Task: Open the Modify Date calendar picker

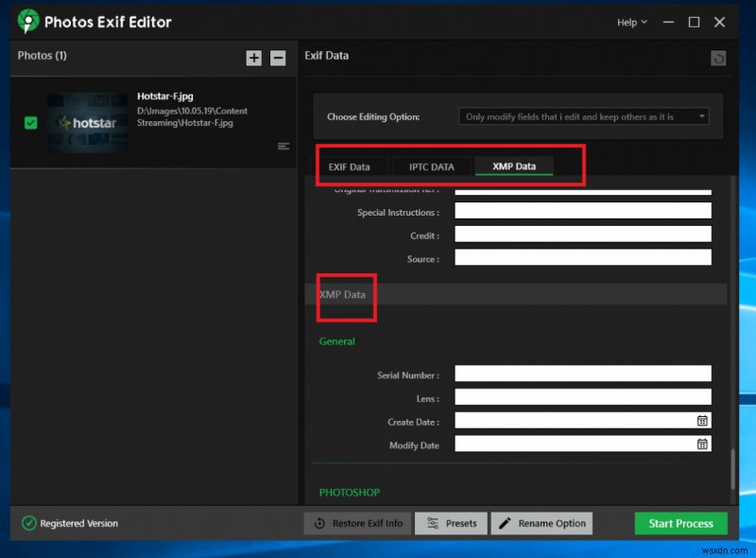Action: 702,444
